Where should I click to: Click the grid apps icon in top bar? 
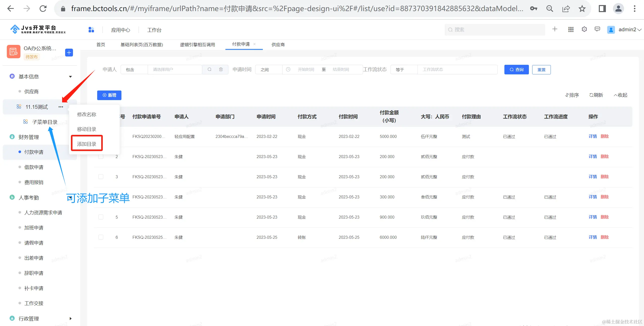(571, 29)
